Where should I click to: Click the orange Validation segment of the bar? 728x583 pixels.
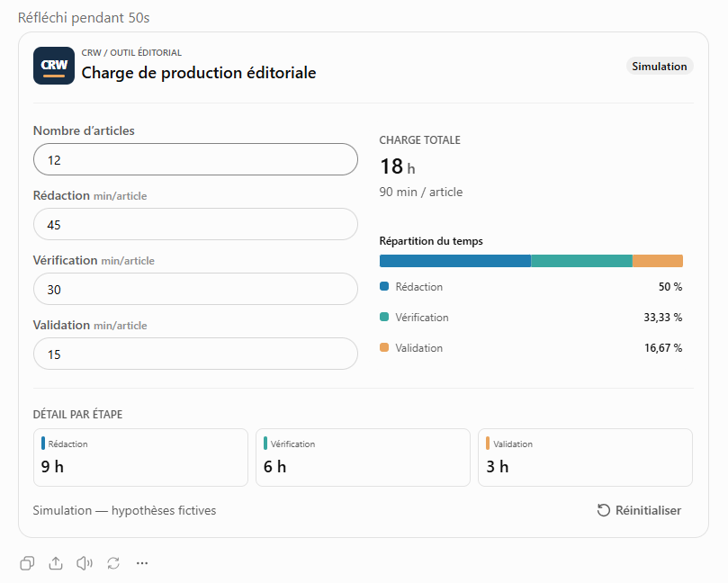[x=658, y=261]
